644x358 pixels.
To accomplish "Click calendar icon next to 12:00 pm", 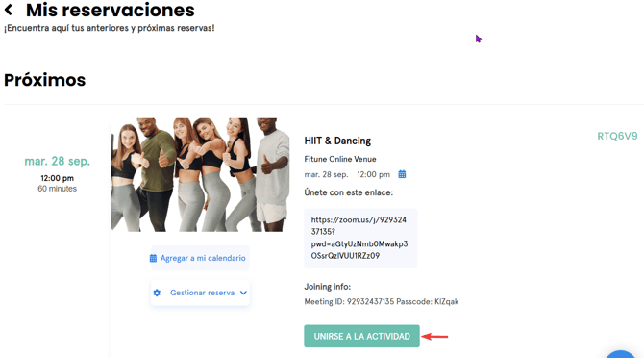I will pos(402,174).
